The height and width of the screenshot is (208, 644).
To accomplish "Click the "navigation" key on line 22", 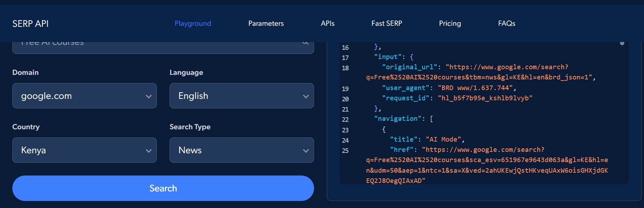I will click(398, 119).
